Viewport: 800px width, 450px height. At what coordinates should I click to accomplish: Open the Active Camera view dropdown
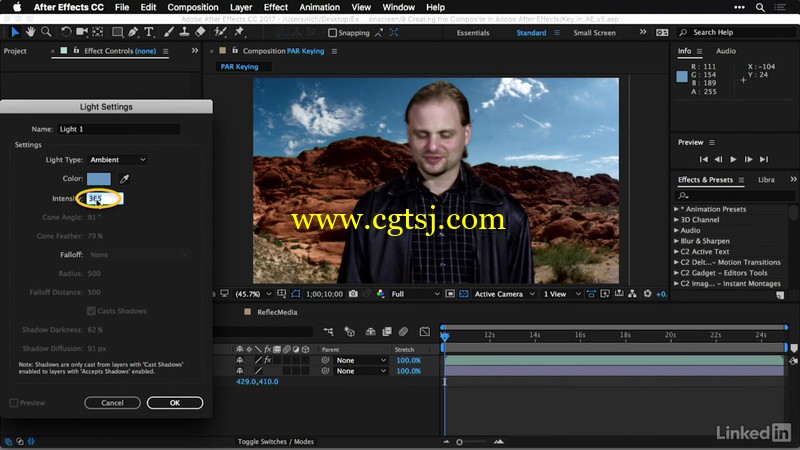point(504,294)
